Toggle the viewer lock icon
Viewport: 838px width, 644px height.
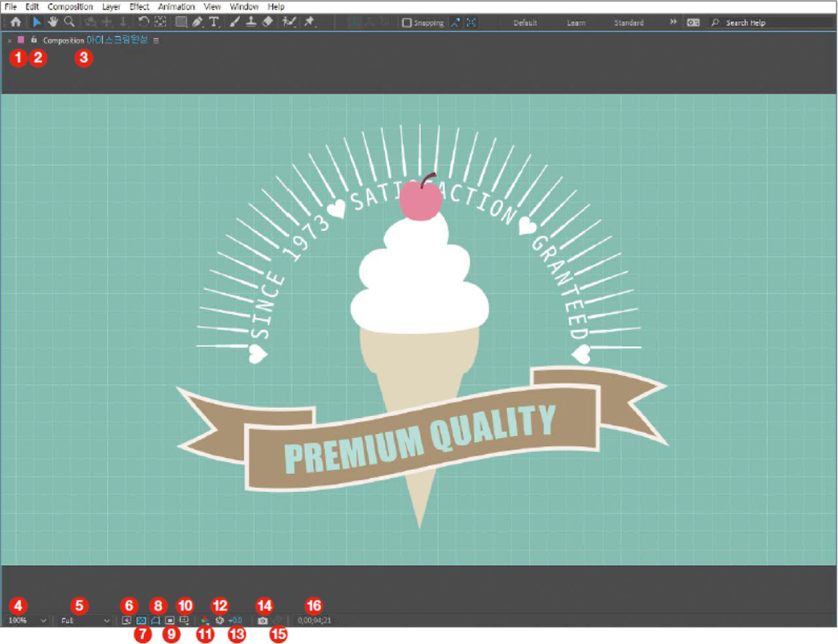[x=34, y=40]
